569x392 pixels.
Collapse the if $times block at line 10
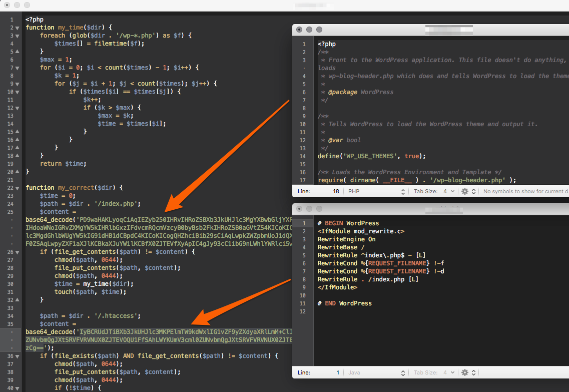click(x=17, y=92)
